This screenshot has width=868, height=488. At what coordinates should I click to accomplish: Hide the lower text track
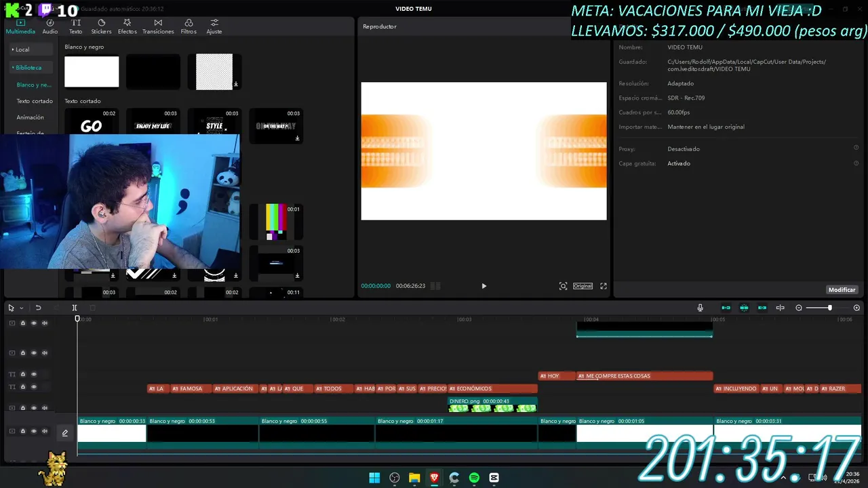(x=34, y=387)
